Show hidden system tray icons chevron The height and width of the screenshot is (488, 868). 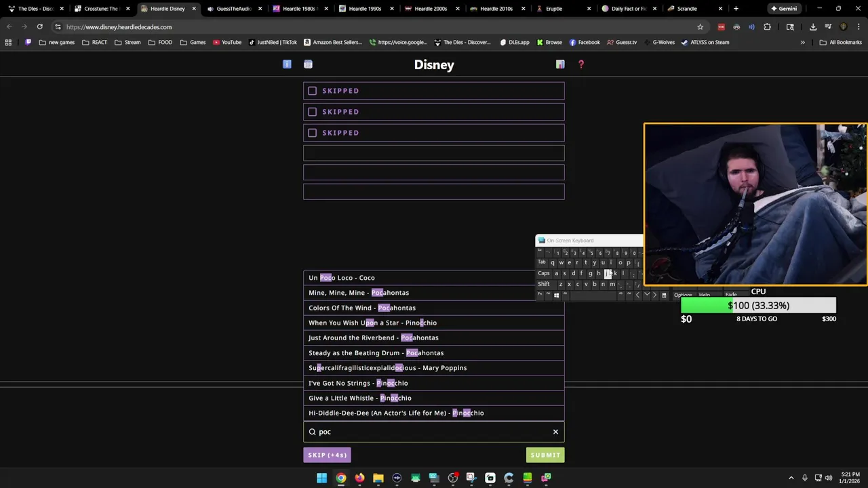click(791, 478)
